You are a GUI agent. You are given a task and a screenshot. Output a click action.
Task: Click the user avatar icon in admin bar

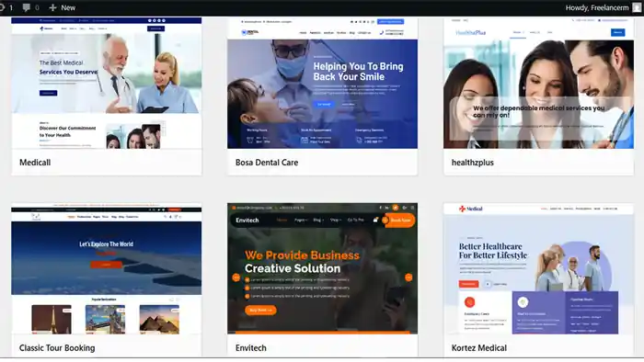click(637, 7)
